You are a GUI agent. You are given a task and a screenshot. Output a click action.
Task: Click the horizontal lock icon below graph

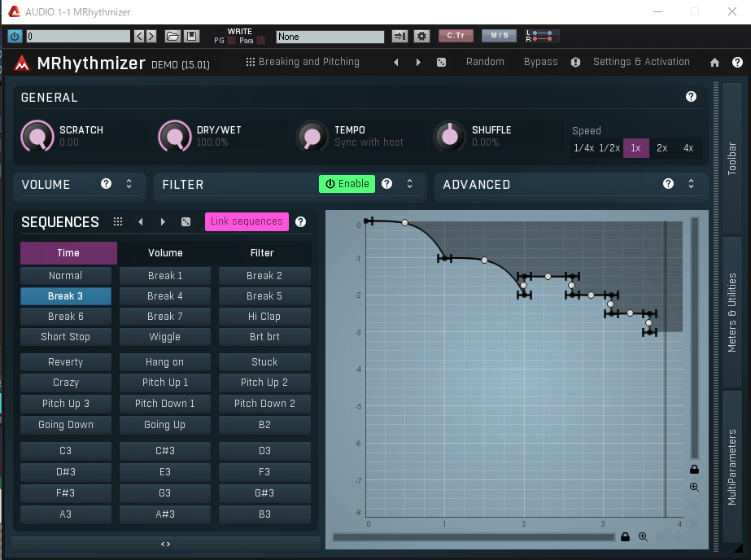pos(625,537)
